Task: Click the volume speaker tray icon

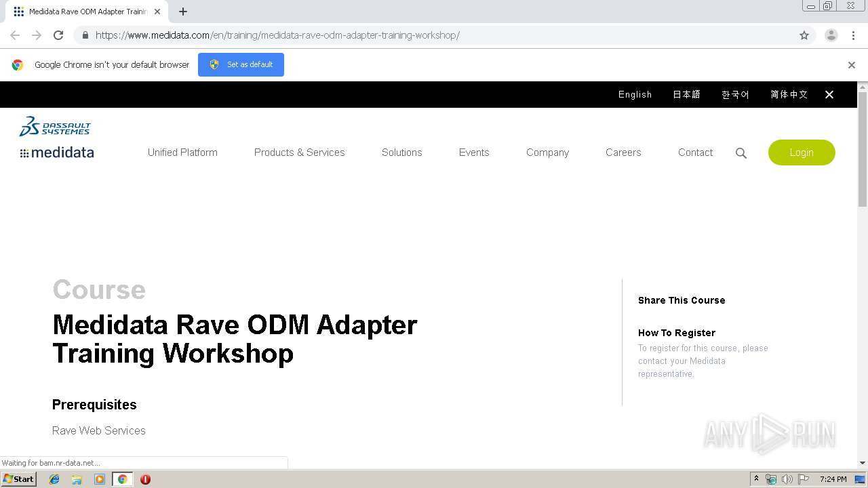Action: click(x=787, y=479)
